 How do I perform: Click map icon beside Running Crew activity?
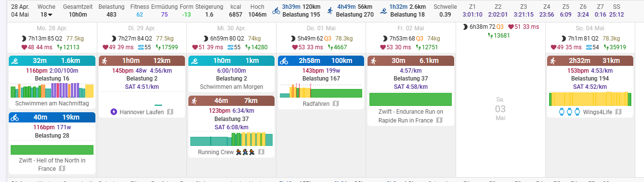pyautogui.click(x=261, y=152)
